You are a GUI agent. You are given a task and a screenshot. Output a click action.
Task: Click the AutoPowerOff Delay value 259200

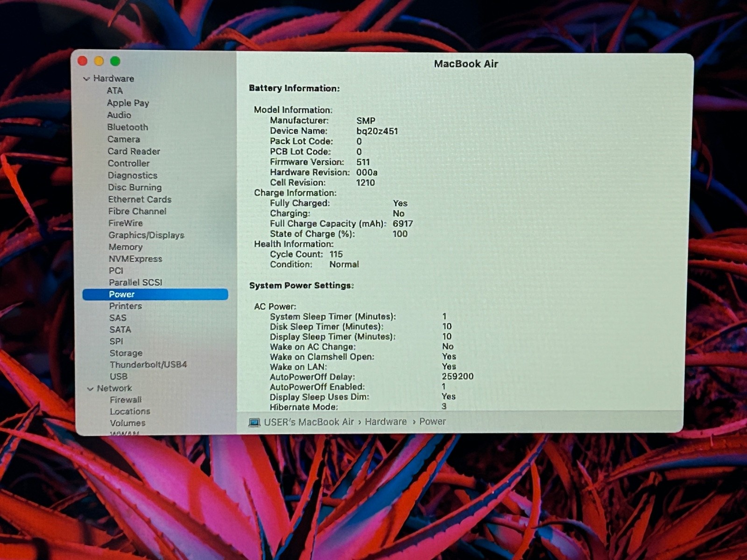458,377
